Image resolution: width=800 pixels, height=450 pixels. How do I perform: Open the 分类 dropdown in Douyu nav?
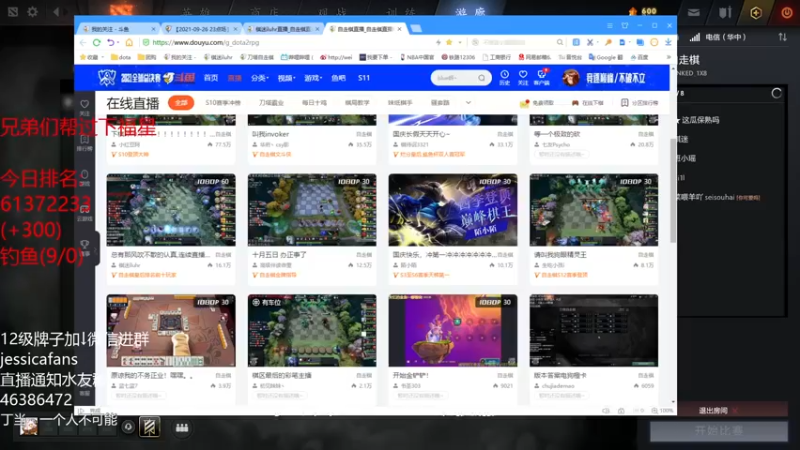[x=259, y=78]
